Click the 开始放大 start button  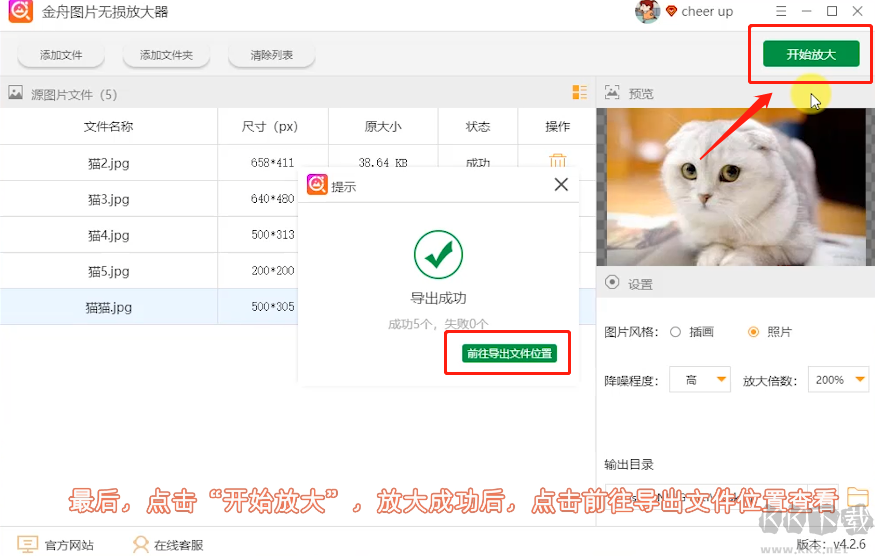811,54
